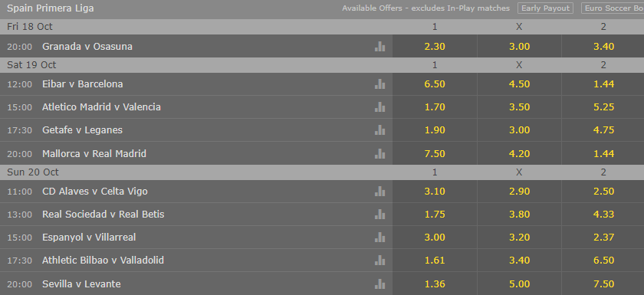Select the Euro Soccer Bonus offer button
Screen dimensions: 644x295
pyautogui.click(x=613, y=8)
